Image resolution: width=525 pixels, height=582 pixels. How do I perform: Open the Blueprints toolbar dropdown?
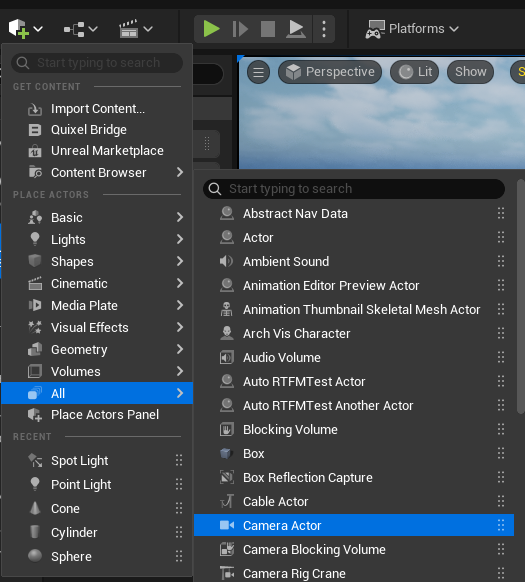[x=81, y=29]
